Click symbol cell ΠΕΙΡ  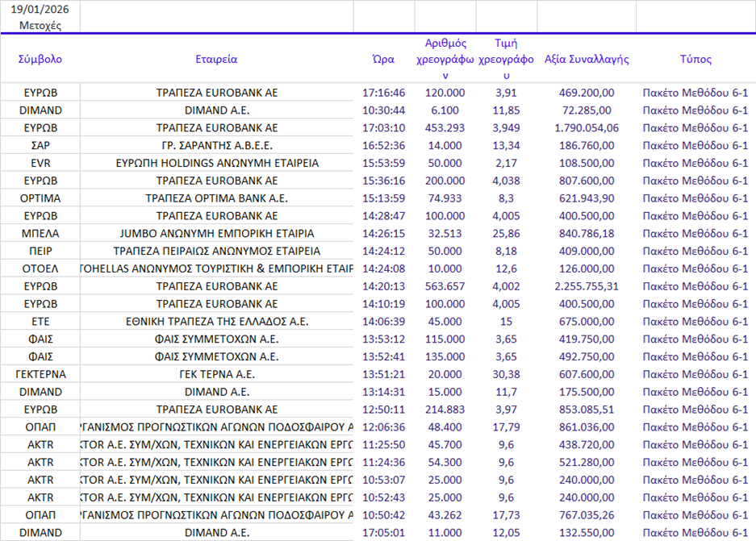point(40,251)
